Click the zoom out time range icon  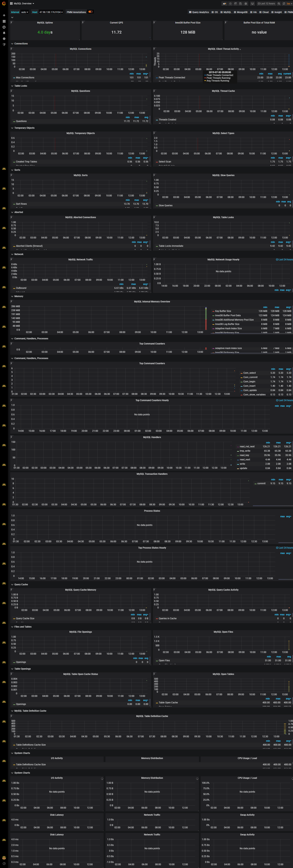click(279, 3)
